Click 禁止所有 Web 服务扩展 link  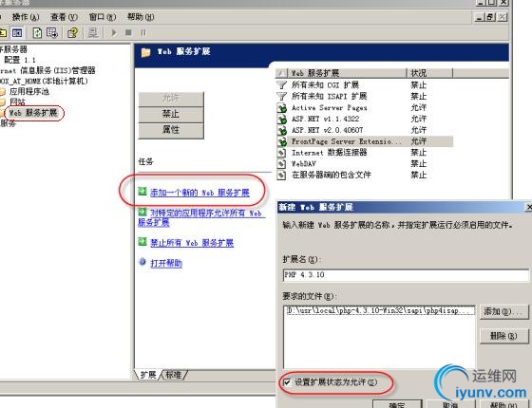pos(192,243)
